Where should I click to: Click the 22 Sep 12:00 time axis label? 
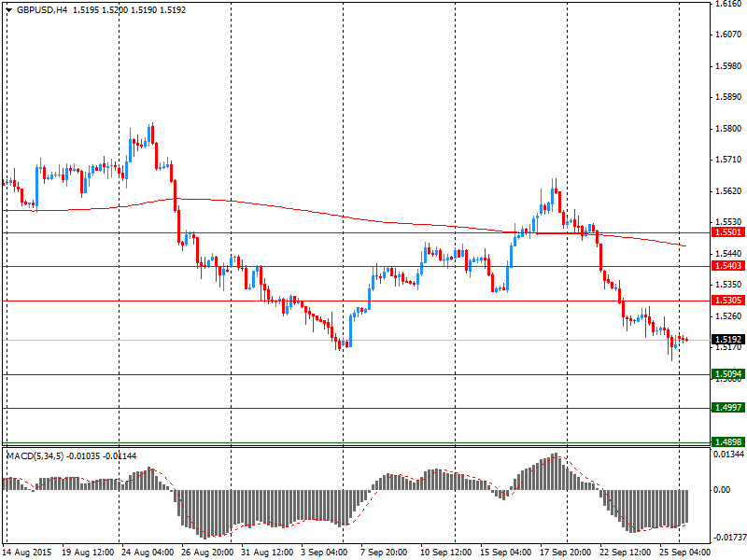click(x=625, y=553)
